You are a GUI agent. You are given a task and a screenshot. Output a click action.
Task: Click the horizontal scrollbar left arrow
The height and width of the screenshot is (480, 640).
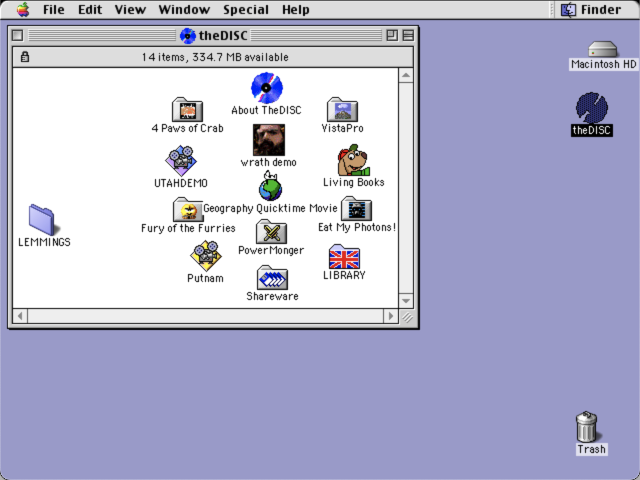coord(20,316)
